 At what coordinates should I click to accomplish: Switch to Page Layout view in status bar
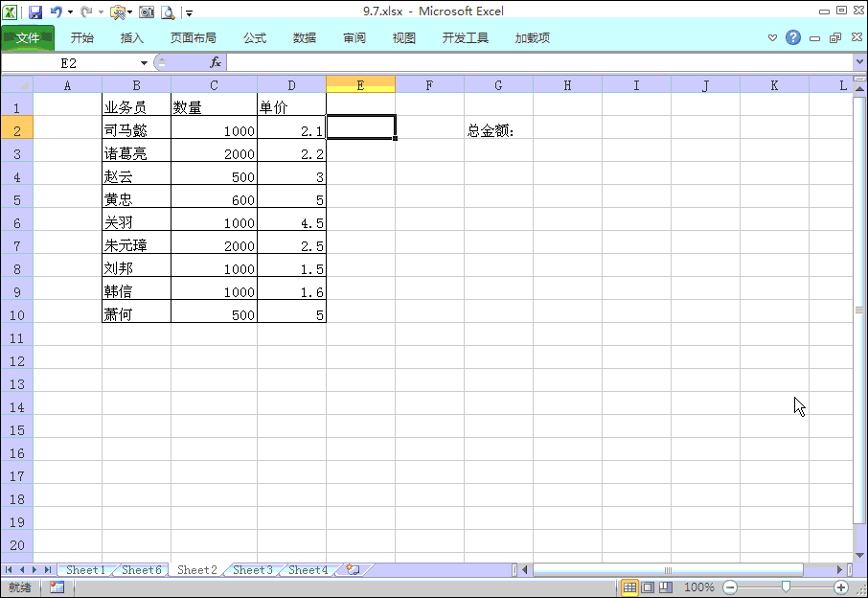coord(648,586)
